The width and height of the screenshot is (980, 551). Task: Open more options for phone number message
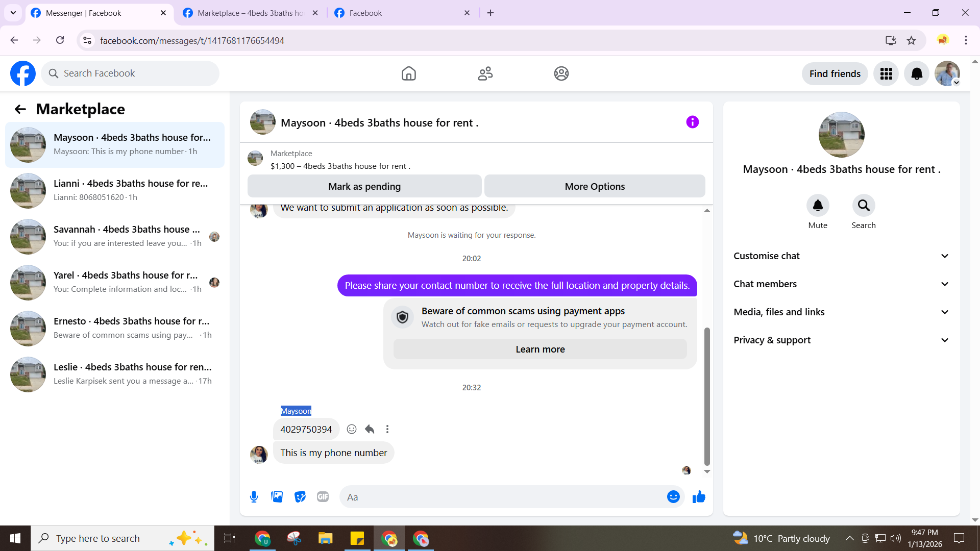click(x=387, y=429)
